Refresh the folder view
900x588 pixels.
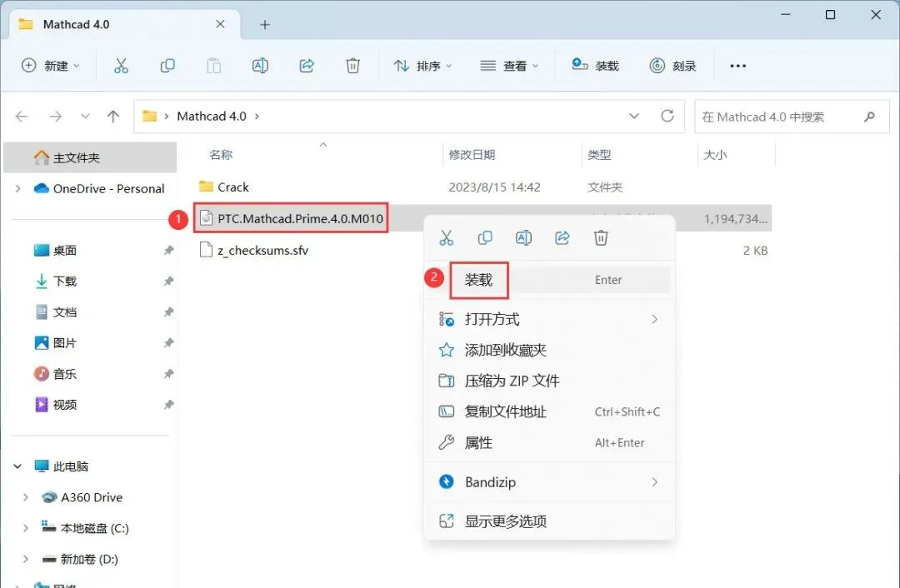[x=667, y=116]
